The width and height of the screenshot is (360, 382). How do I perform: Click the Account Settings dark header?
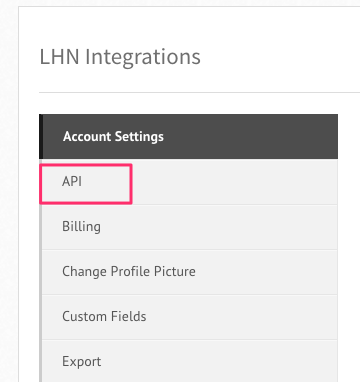tap(188, 136)
